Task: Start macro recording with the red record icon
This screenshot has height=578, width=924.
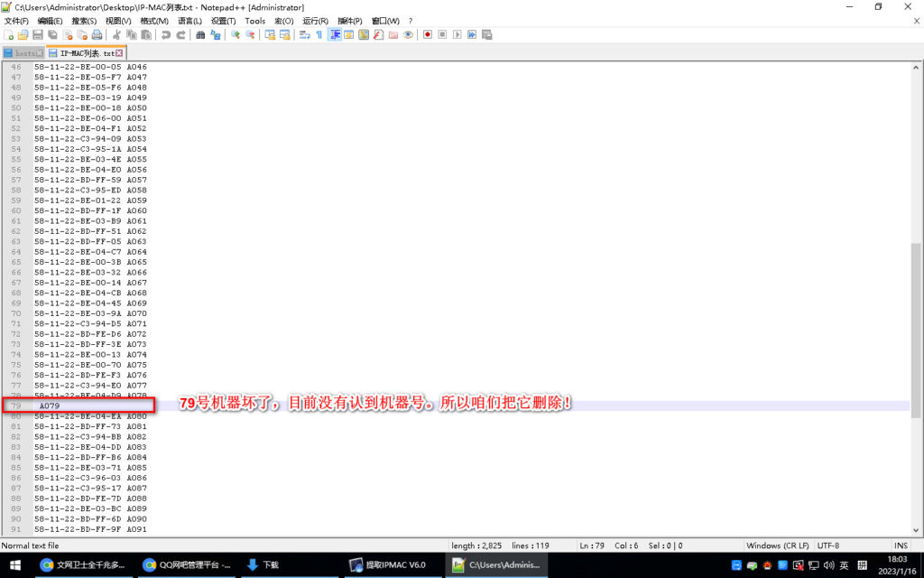Action: point(428,35)
